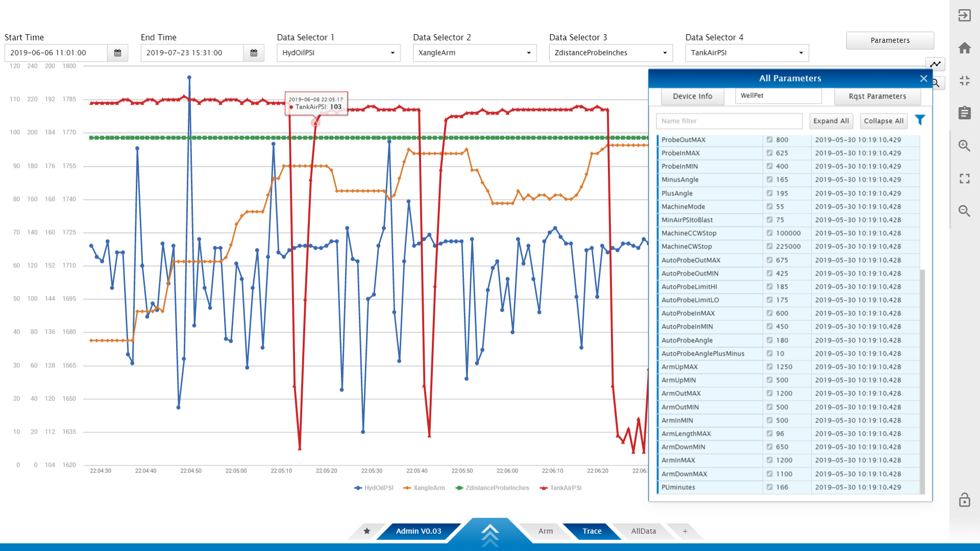Switch to the AllData tab
The image size is (980, 551).
coord(643,531)
